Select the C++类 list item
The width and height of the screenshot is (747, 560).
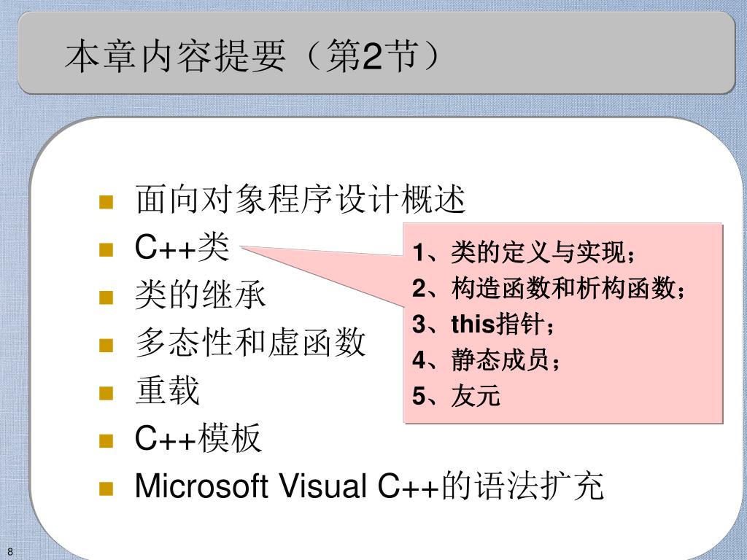click(x=182, y=247)
